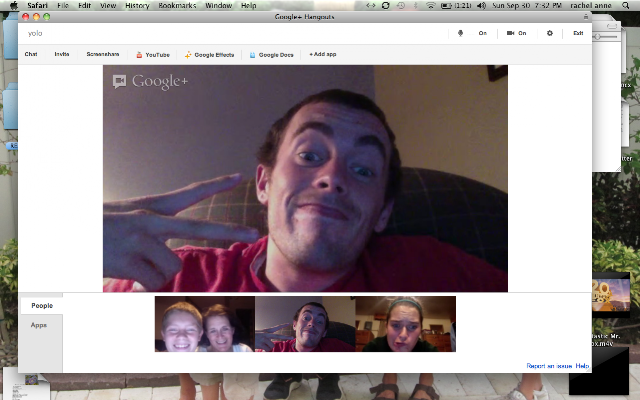640x400 pixels.
Task: Launch Google Effects
Action: (x=209, y=55)
